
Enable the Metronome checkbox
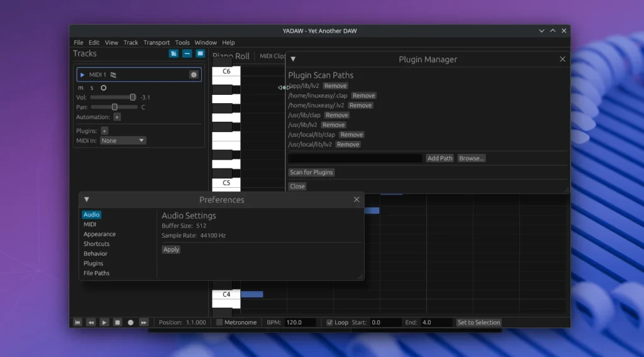(x=219, y=322)
